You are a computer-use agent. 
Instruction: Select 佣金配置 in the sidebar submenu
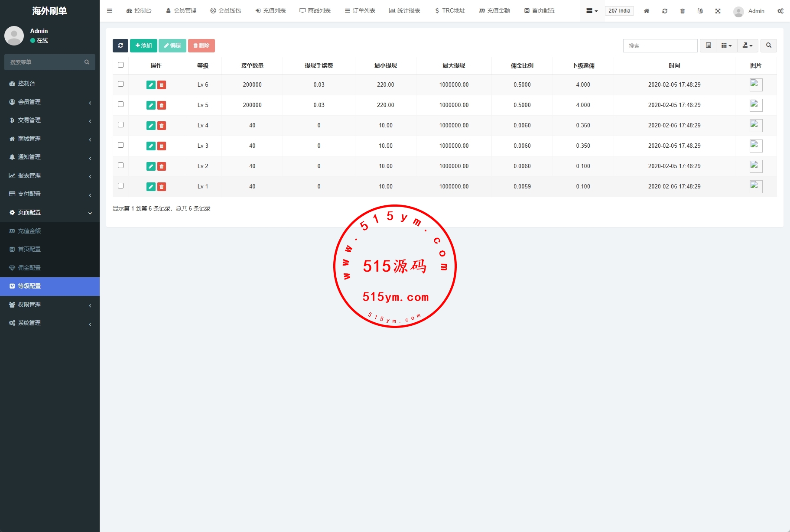tap(29, 268)
